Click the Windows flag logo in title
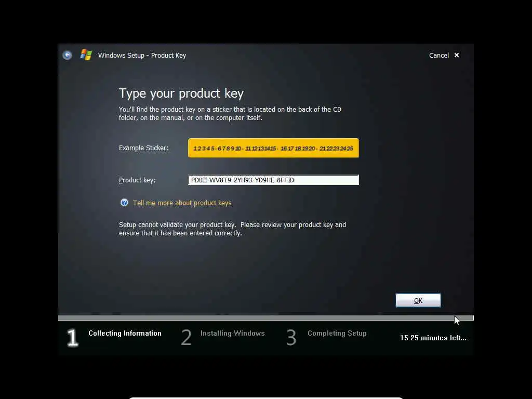Image resolution: width=532 pixels, height=399 pixels. coord(86,55)
